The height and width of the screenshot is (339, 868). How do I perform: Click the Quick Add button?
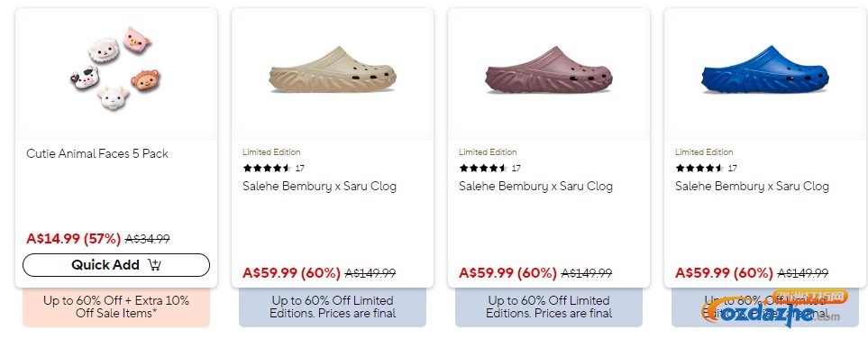pos(116,265)
